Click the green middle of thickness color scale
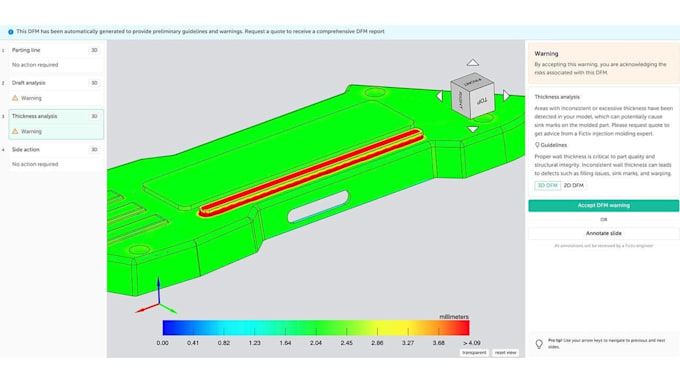Image resolution: width=680 pixels, height=383 pixels. pos(316,328)
